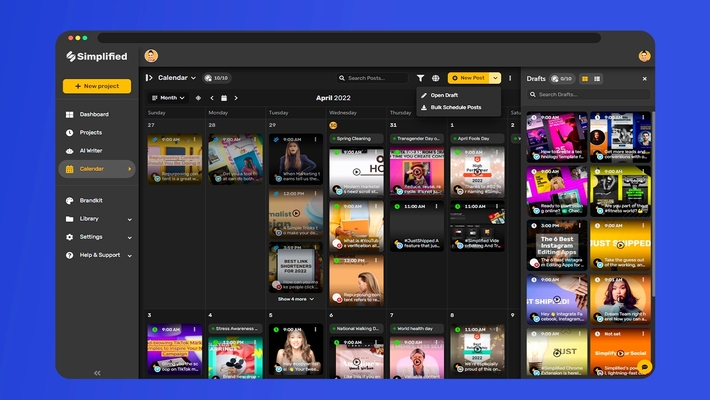Open the National Walking Day event tag

356,328
